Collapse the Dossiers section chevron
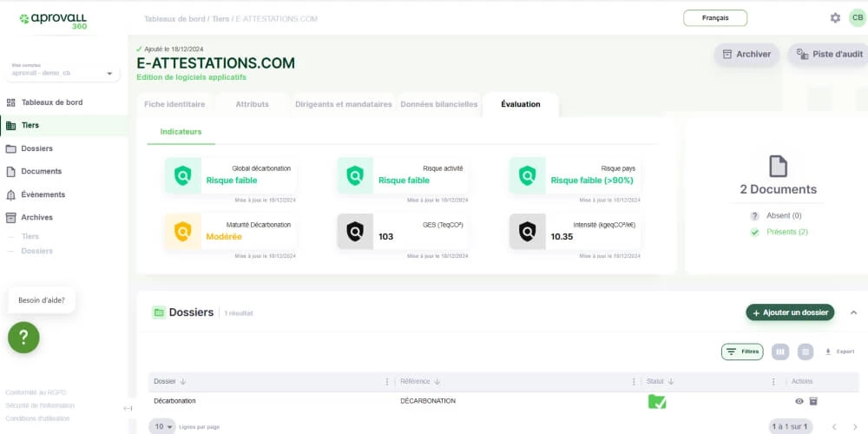Image resolution: width=868 pixels, height=434 pixels. click(853, 312)
